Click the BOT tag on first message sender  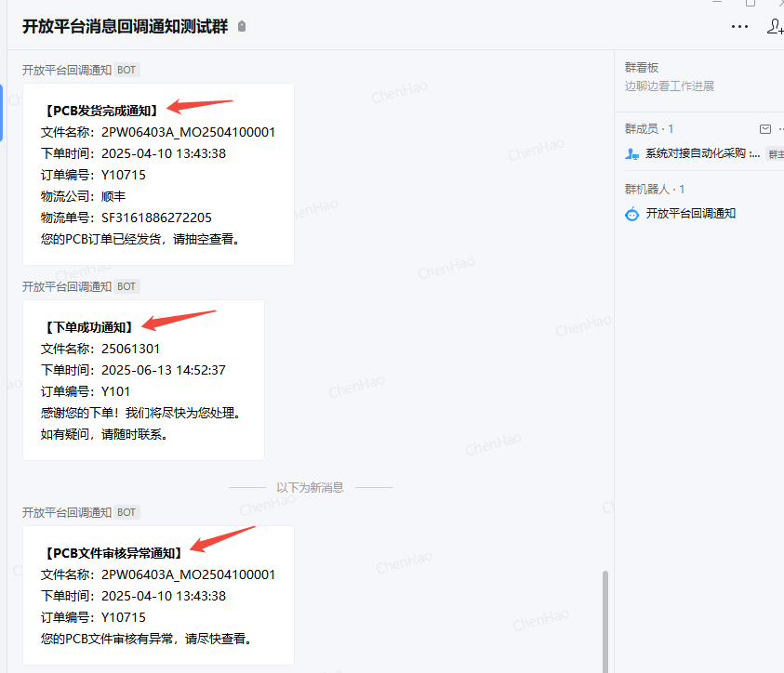coord(127,70)
